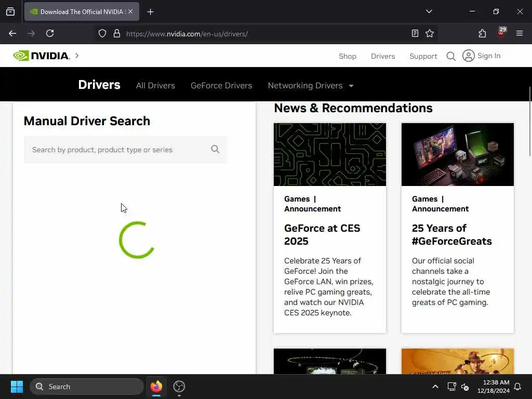Open the Support navigation link

click(x=423, y=56)
